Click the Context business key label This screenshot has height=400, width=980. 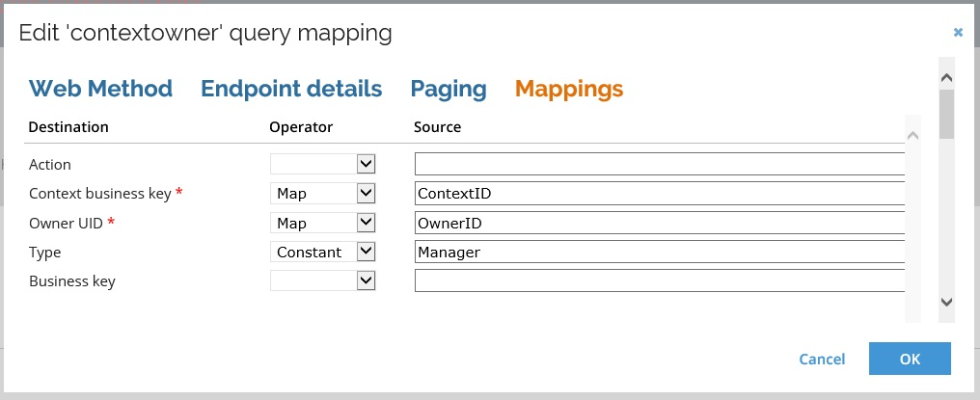(100, 194)
